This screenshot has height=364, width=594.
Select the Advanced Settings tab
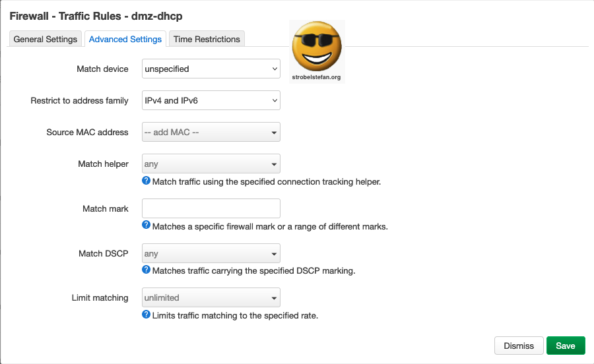125,40
